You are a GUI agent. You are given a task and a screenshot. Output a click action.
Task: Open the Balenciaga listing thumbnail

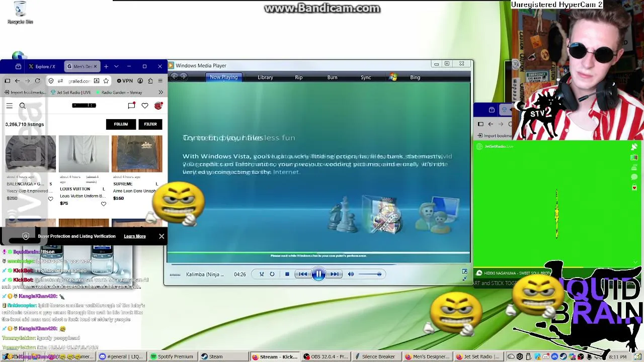coord(31,154)
